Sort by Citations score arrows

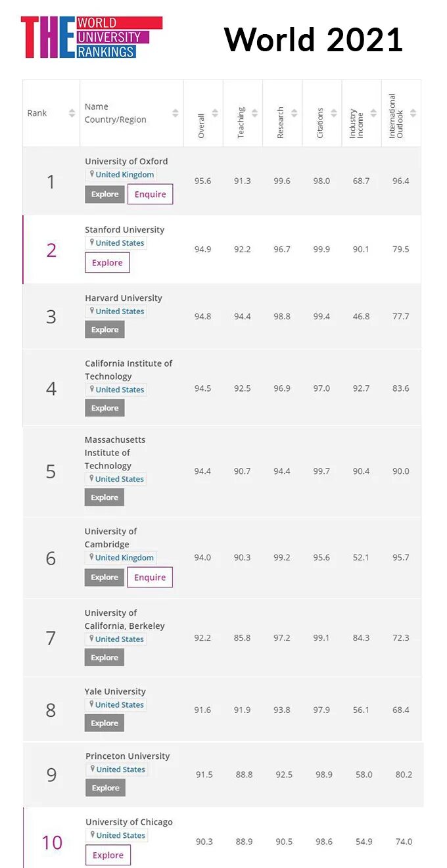tap(333, 113)
